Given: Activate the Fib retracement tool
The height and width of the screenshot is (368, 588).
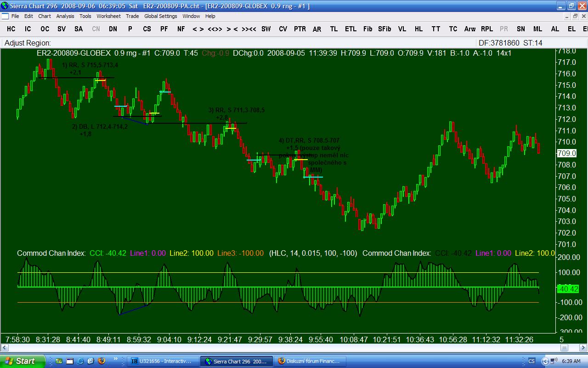Looking at the screenshot, I should click(367, 29).
